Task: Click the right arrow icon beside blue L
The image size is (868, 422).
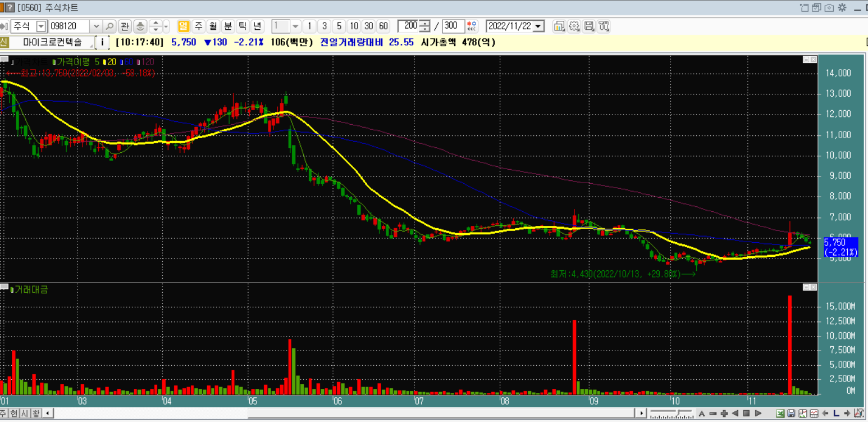Action: coord(847,414)
